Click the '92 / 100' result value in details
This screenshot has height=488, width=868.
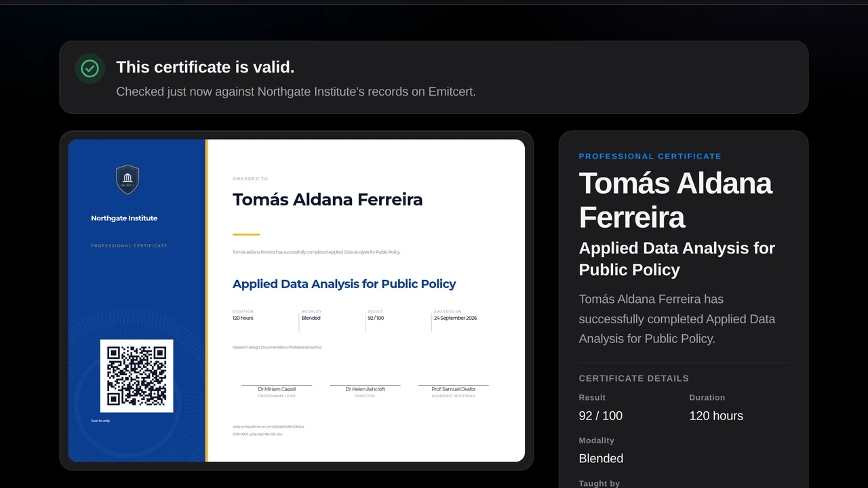click(x=600, y=415)
